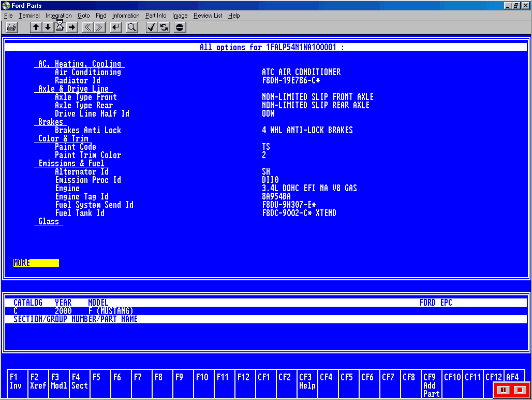
Task: Click the SECTION/GROUP NUMBER/PART NAME header
Action: 76,319
